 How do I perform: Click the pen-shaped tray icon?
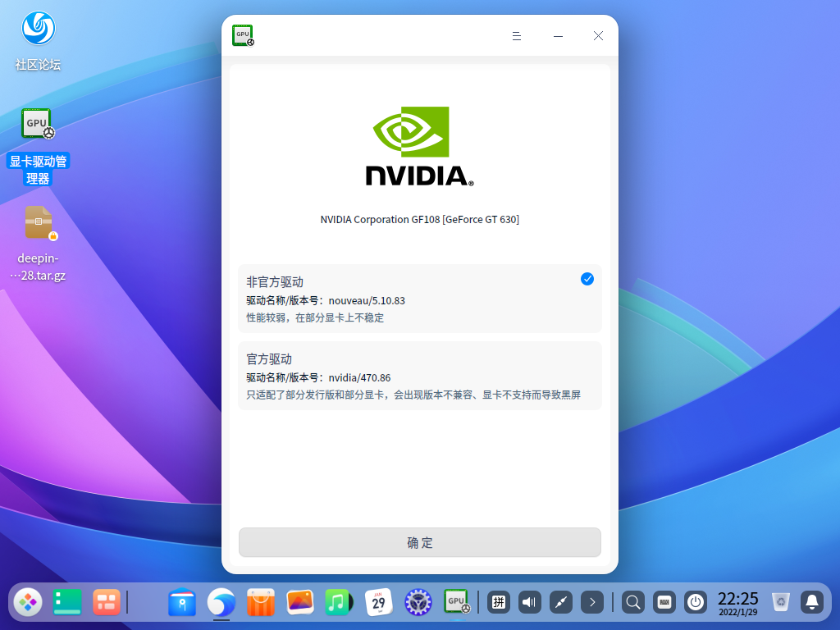[561, 602]
